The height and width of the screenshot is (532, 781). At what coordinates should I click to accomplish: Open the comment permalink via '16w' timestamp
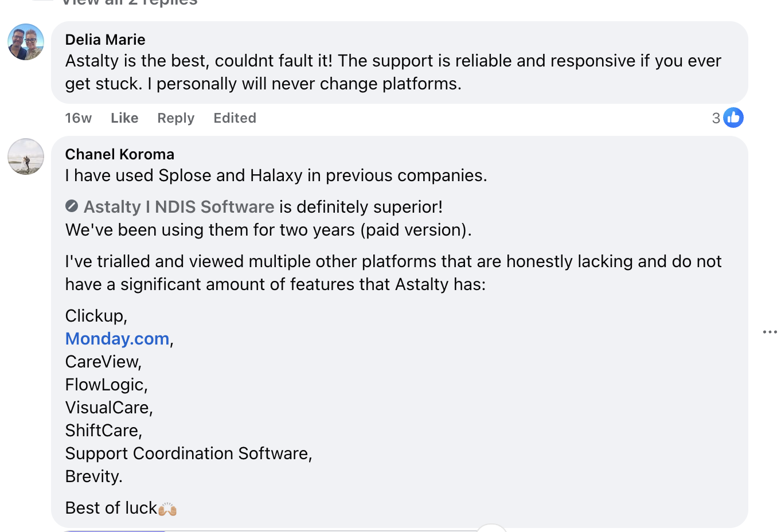pyautogui.click(x=78, y=118)
